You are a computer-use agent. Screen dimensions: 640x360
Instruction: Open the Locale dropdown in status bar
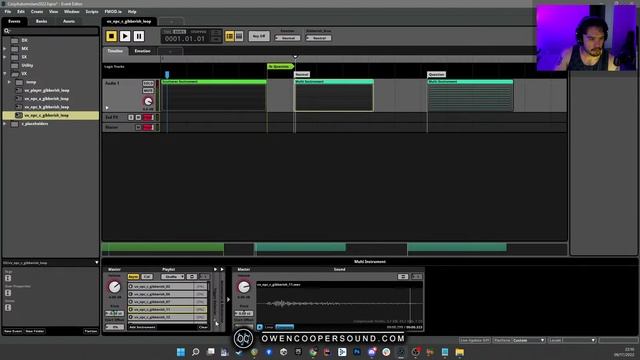[572, 340]
